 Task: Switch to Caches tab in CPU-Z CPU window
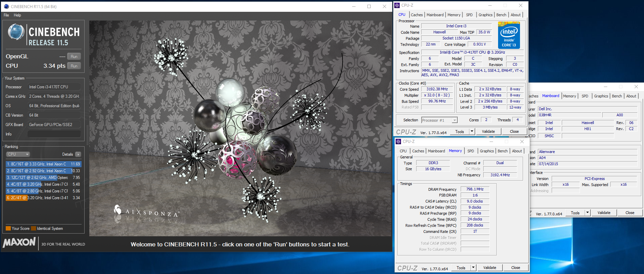click(417, 15)
